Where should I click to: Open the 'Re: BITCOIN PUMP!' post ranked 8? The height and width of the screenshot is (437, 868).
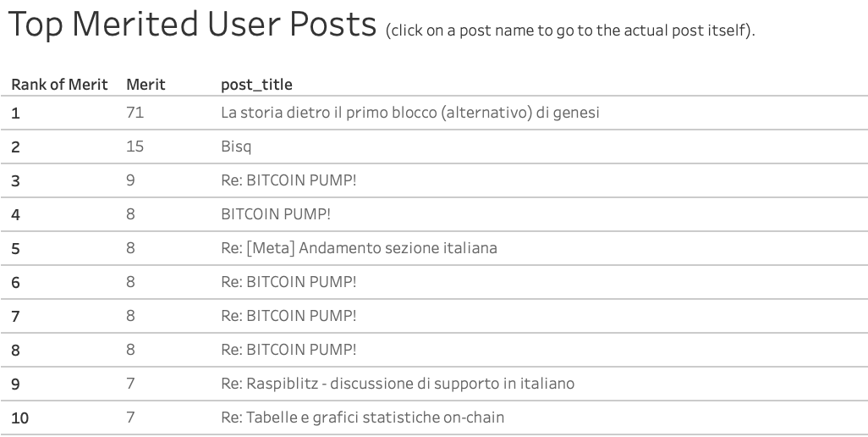point(288,350)
